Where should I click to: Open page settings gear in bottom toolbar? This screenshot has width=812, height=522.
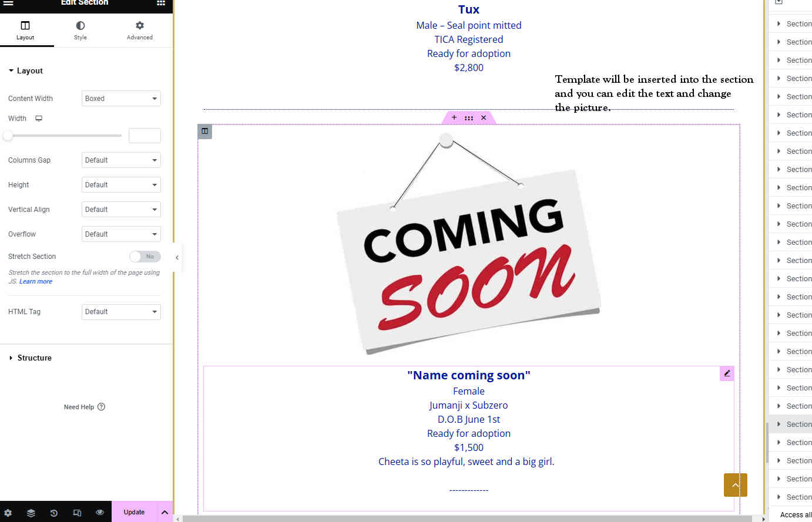8,513
